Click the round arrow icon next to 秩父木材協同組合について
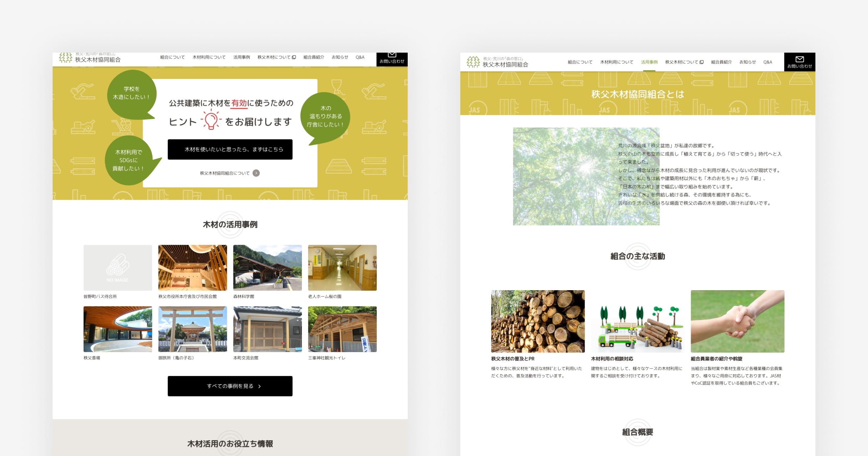This screenshot has height=456, width=868. pos(256,173)
